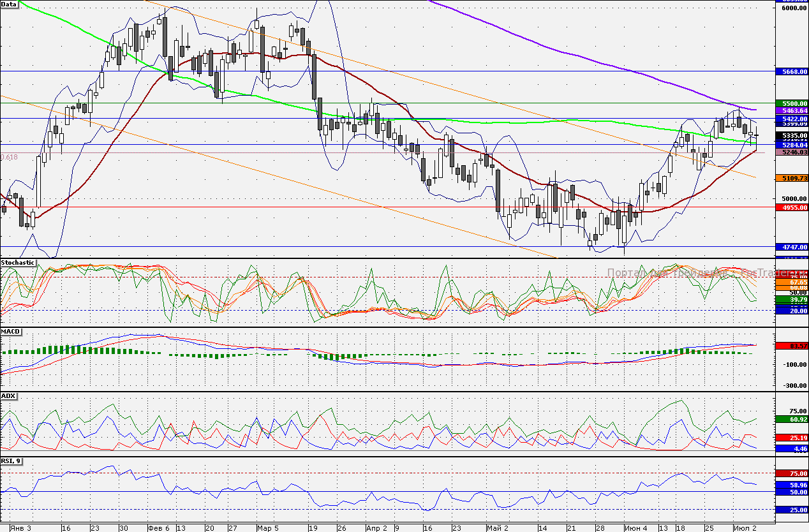This screenshot has height=532, width=809.
Task: Select the blue 4.46 ADX value tag
Action: tap(792, 448)
